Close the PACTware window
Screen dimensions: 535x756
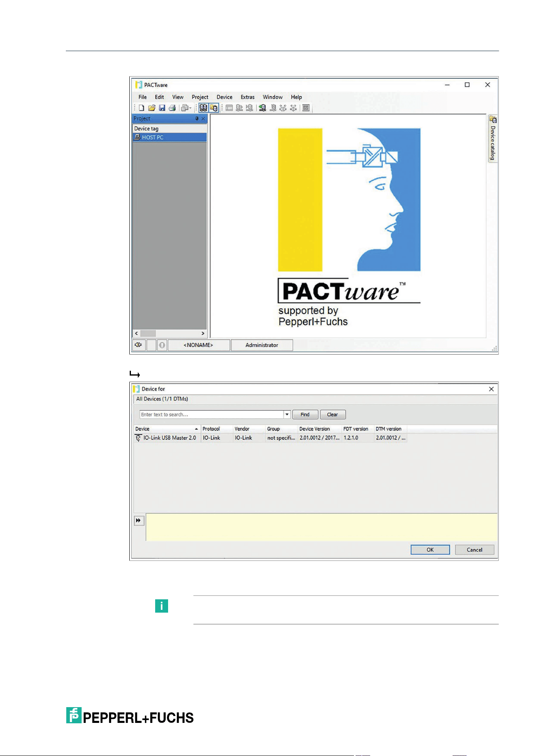(x=488, y=85)
